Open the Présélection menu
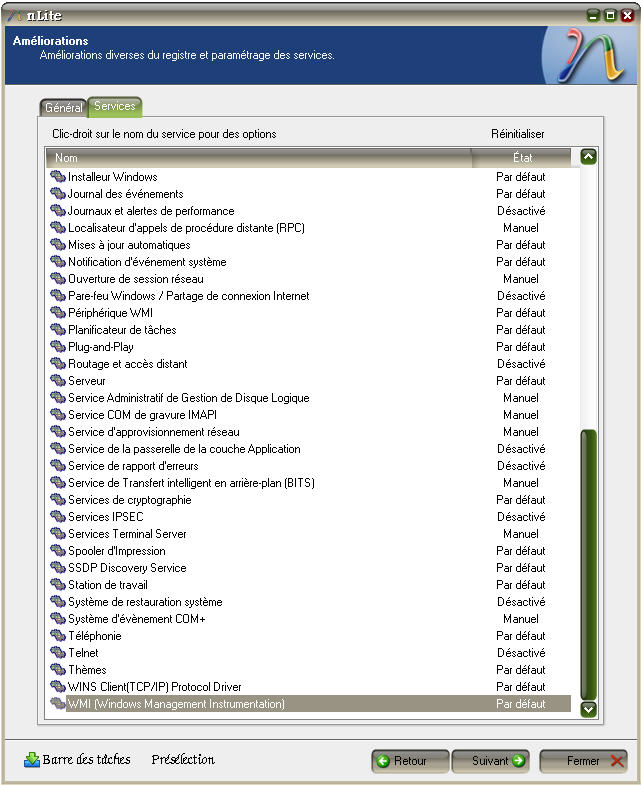This screenshot has height=785, width=641. pos(183,759)
